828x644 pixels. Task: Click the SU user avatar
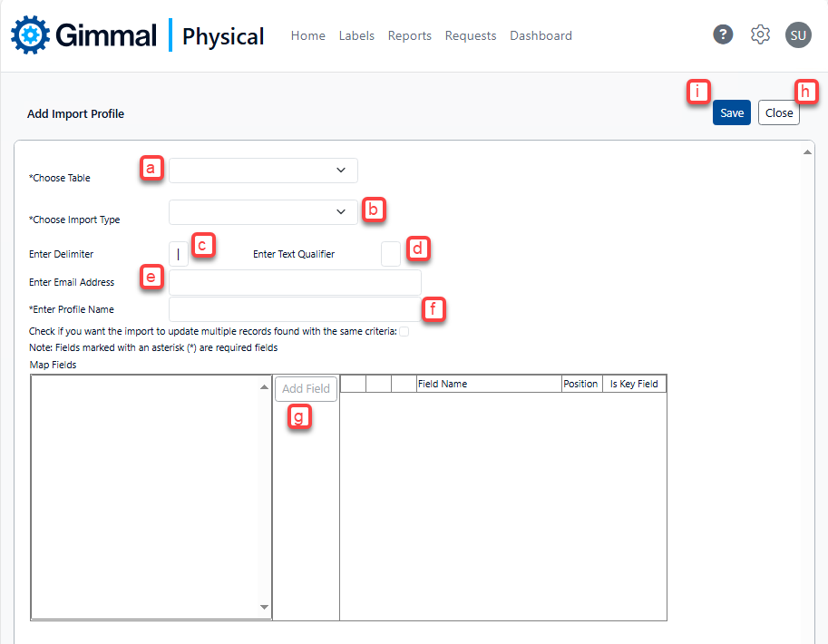pos(798,35)
